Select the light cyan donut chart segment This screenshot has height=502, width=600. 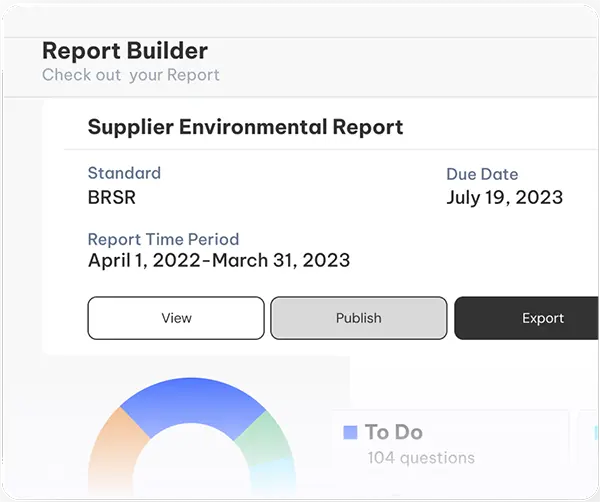point(272,474)
